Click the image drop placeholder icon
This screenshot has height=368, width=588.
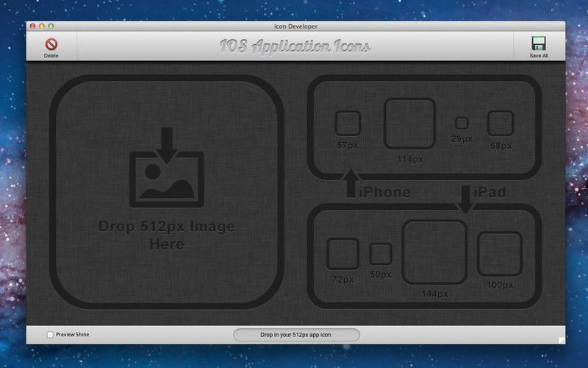167,168
